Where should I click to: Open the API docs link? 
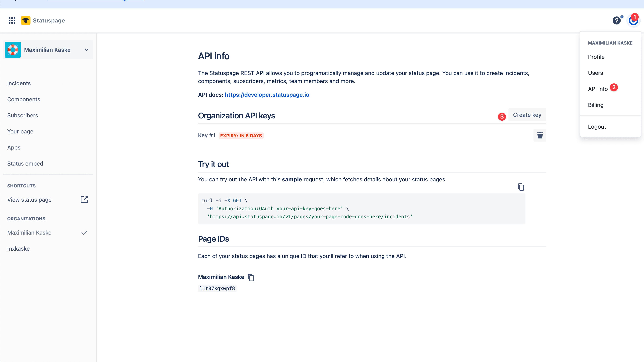coord(267,95)
